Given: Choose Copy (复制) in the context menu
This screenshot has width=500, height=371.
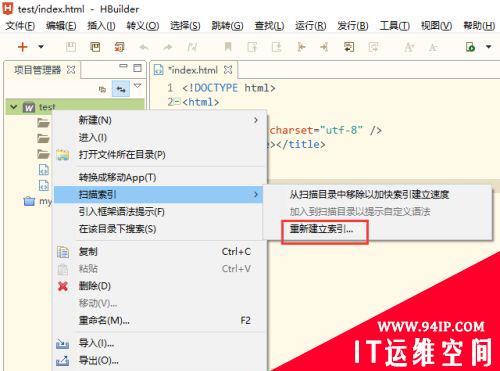Looking at the screenshot, I should pos(88,252).
